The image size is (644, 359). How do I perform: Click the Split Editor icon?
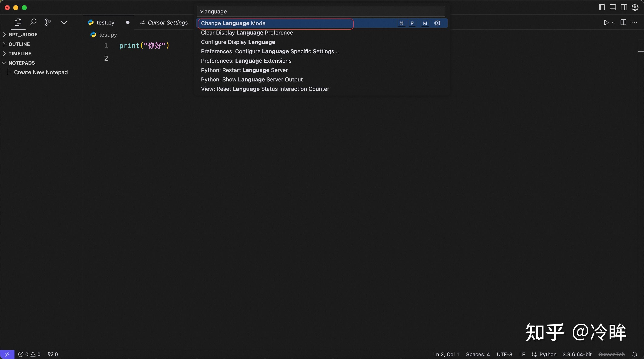[623, 23]
